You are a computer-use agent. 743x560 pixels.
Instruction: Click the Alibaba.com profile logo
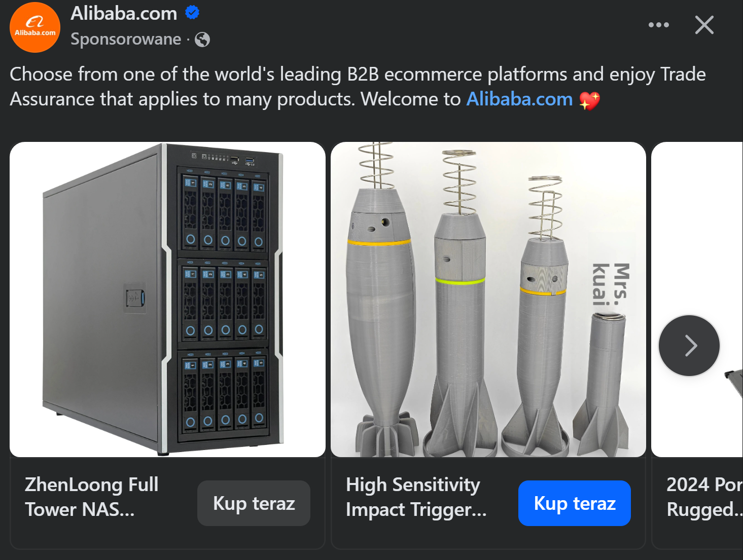tap(35, 27)
